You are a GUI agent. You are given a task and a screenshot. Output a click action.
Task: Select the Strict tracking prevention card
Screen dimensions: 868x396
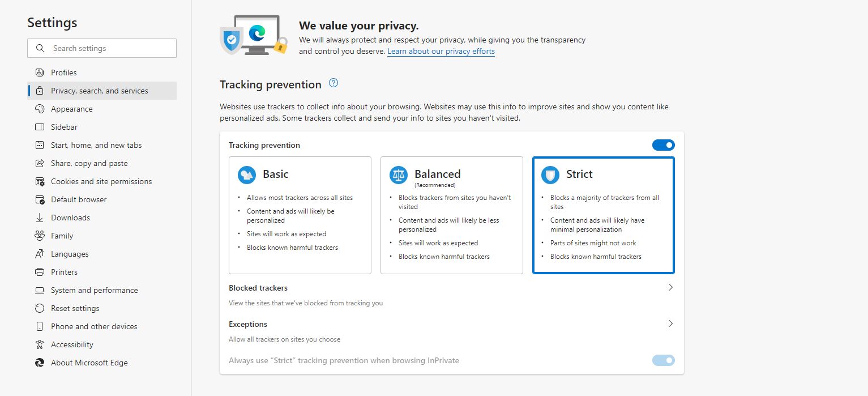point(604,215)
